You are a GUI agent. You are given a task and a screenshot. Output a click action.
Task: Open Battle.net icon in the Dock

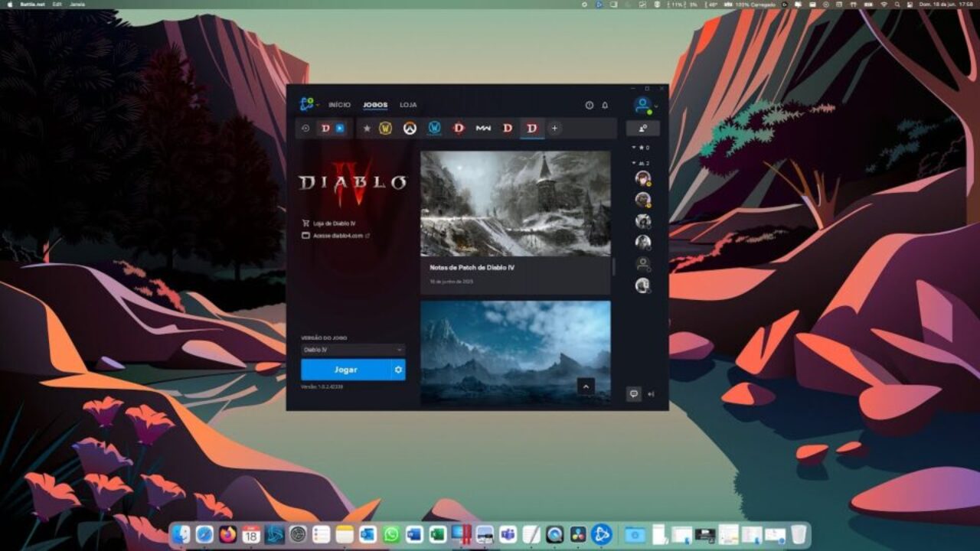point(602,534)
